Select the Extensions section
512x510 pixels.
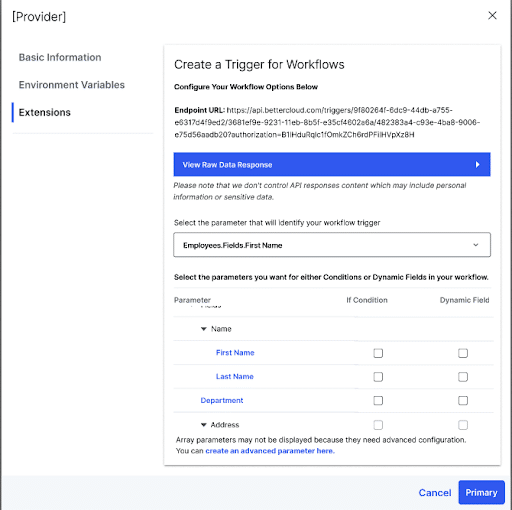(45, 113)
